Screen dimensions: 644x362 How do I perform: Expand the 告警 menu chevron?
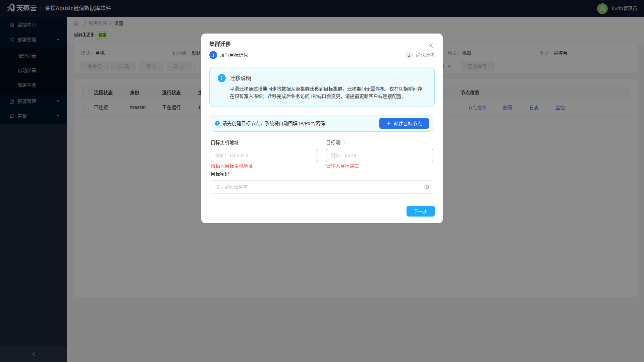point(58,116)
